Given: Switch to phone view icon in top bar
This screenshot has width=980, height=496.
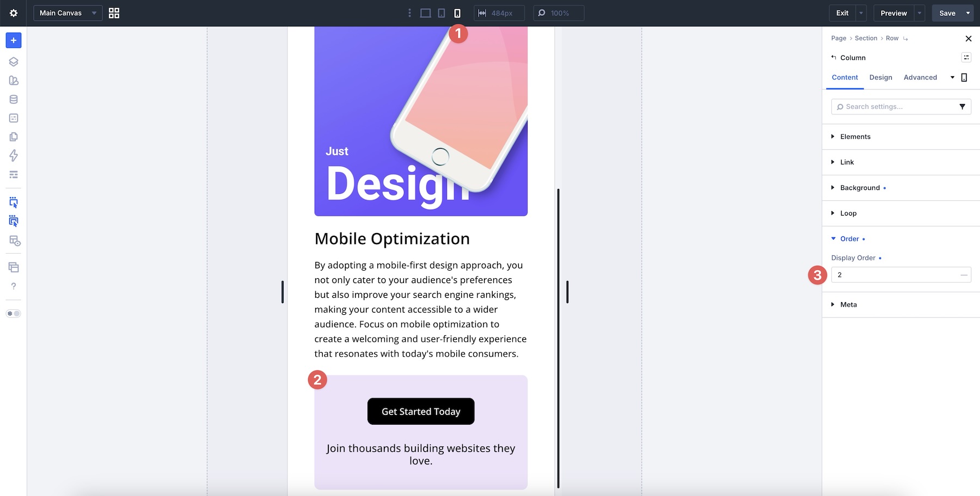Looking at the screenshot, I should 457,13.
